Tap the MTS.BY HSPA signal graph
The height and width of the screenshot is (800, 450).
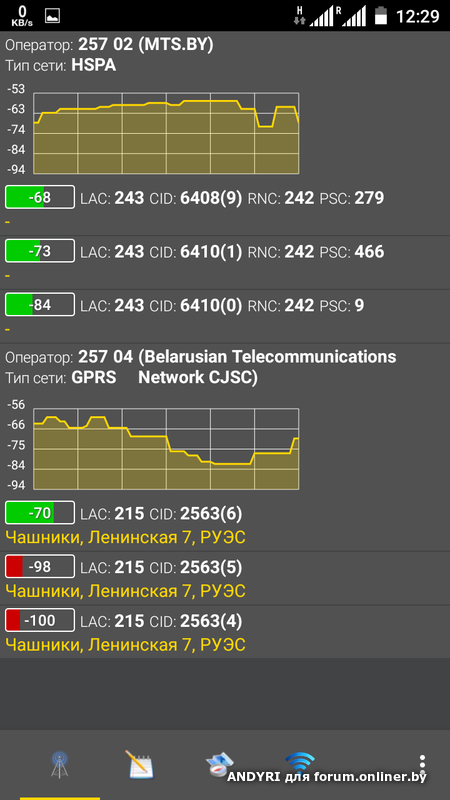pos(166,133)
